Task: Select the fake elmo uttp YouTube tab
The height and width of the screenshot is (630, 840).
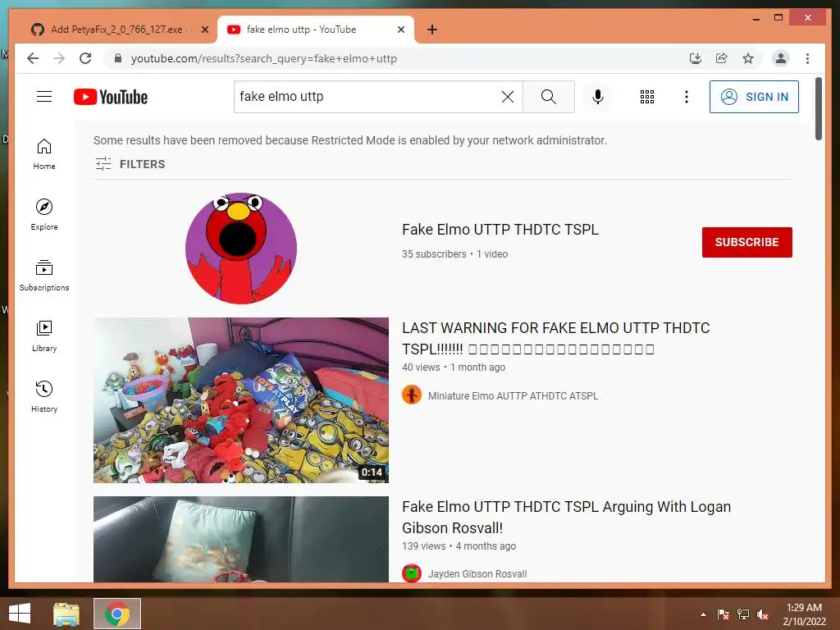Action: point(316,30)
